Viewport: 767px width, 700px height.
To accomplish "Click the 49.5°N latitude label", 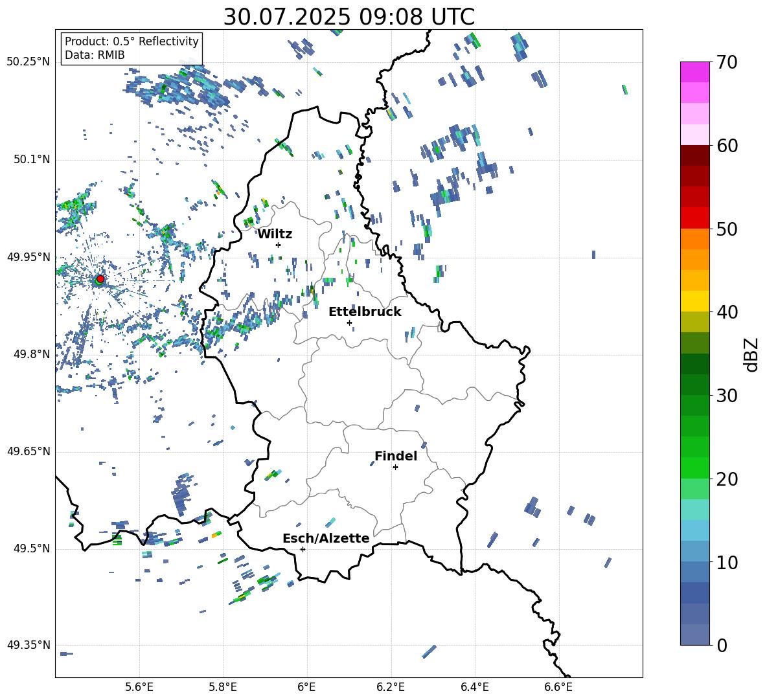I will pos(31,549).
